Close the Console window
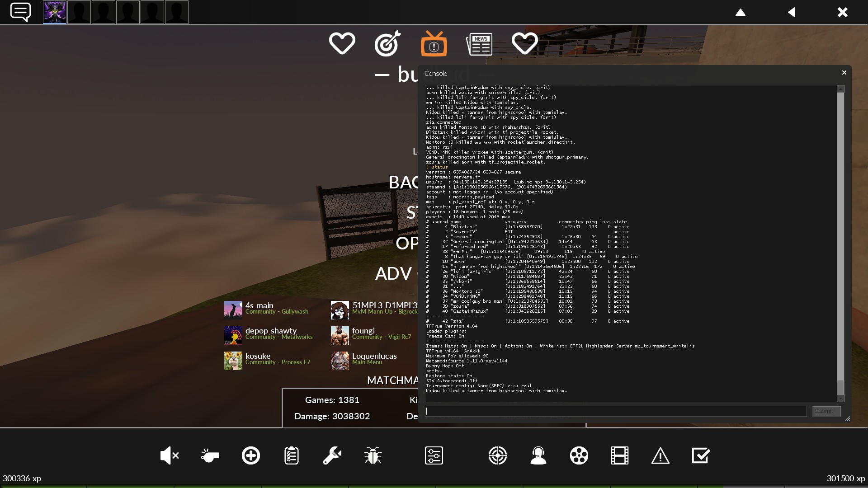Viewport: 868px width, 488px height. click(844, 73)
